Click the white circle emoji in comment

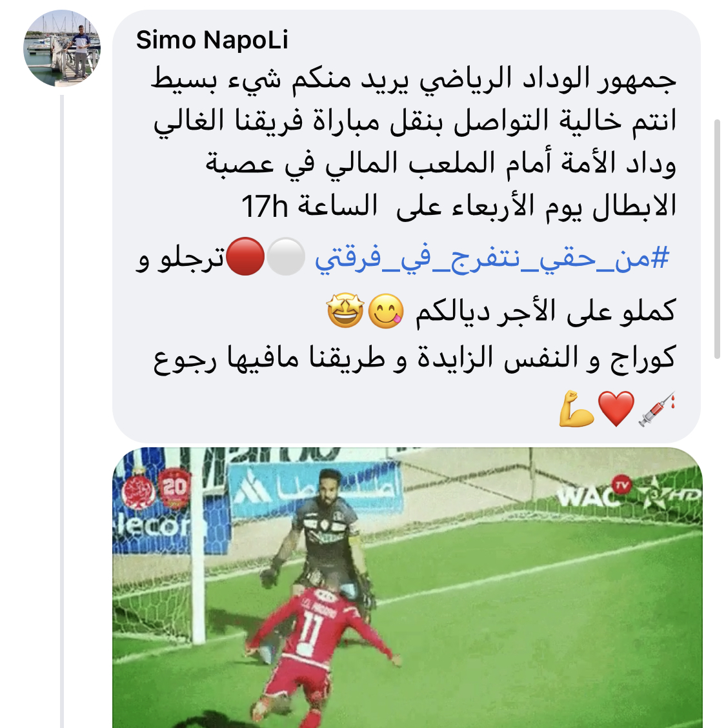pos(285,256)
